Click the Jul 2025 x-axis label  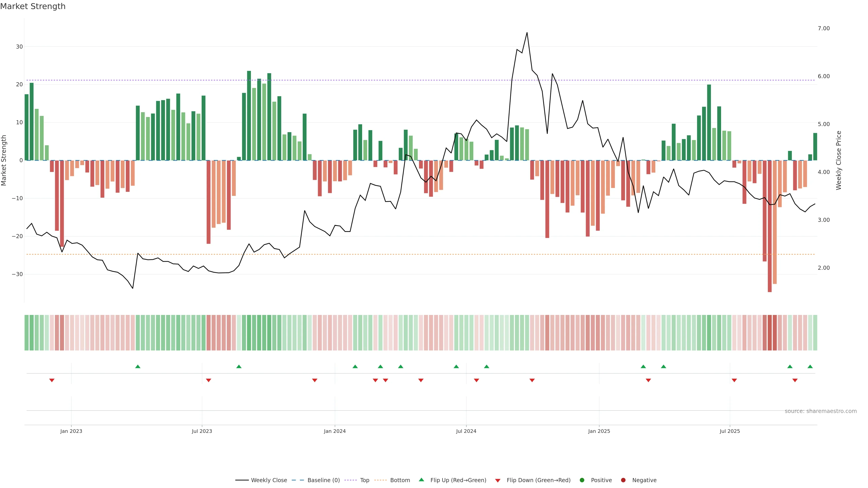tap(729, 431)
